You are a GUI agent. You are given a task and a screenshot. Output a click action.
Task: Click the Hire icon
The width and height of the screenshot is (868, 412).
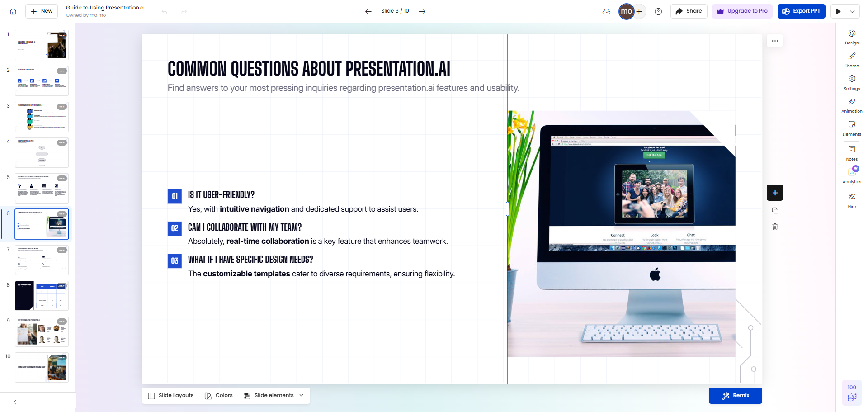pyautogui.click(x=852, y=200)
